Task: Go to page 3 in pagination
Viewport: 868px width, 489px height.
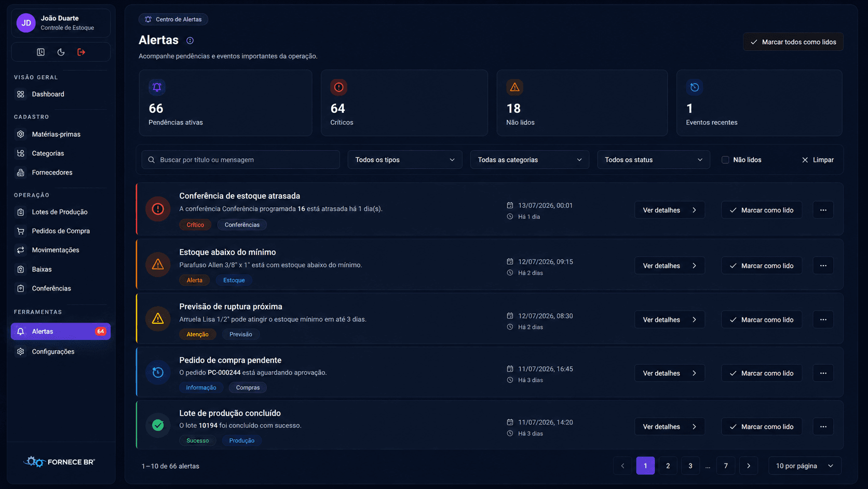Action: (690, 466)
